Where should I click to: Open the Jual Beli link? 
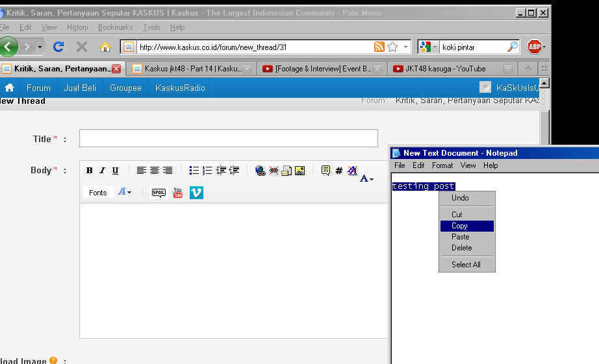click(x=80, y=88)
